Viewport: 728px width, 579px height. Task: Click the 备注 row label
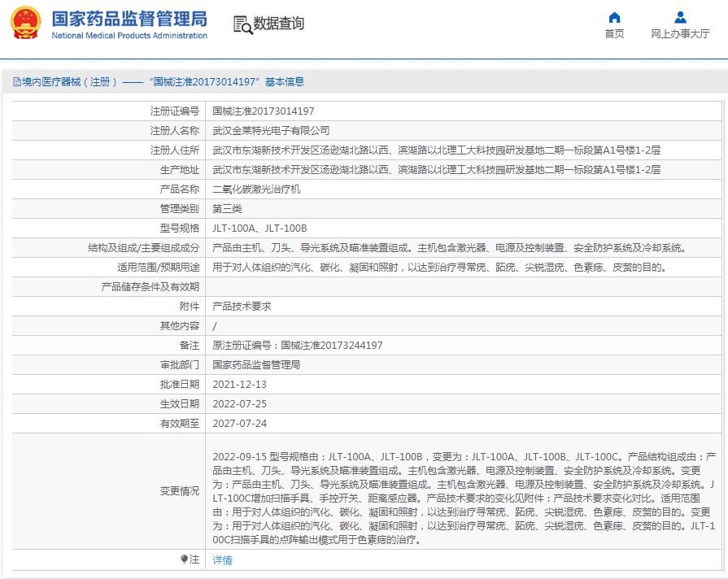tap(190, 346)
